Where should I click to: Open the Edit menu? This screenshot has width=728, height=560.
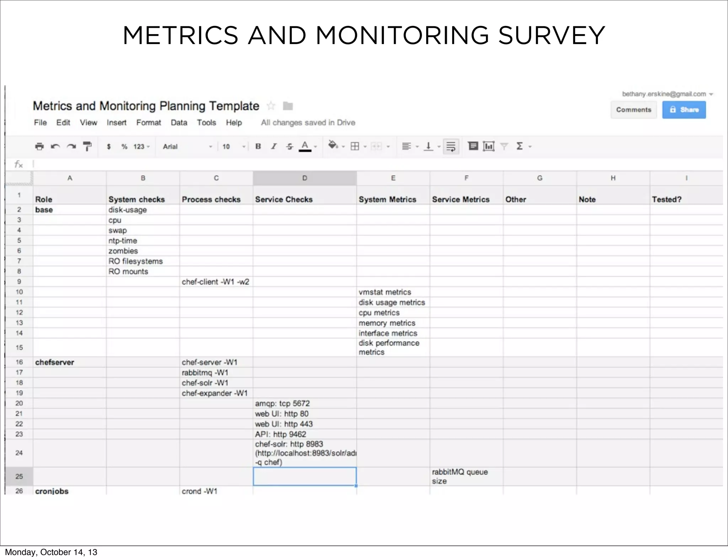click(x=63, y=123)
